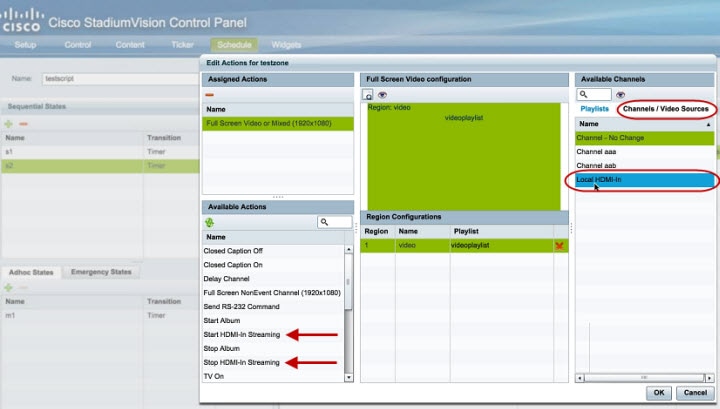Select Start HDMI-In Streaming action
Image resolution: width=720 pixels, height=409 pixels.
click(x=273, y=335)
